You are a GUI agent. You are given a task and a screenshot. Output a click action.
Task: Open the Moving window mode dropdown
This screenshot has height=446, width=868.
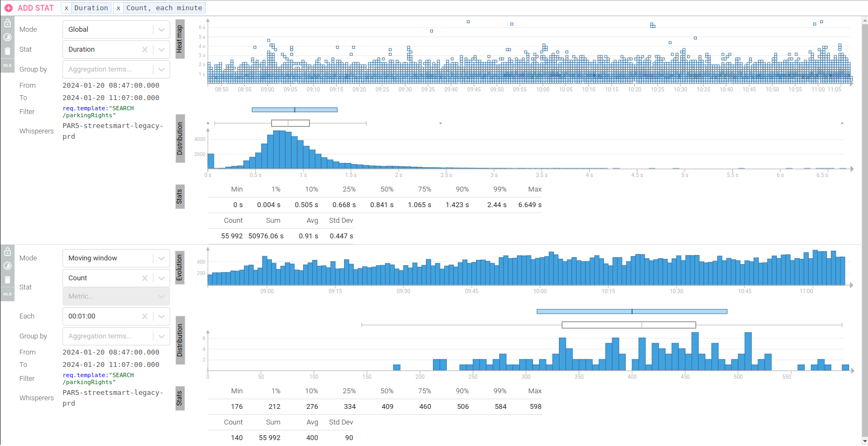click(x=116, y=258)
